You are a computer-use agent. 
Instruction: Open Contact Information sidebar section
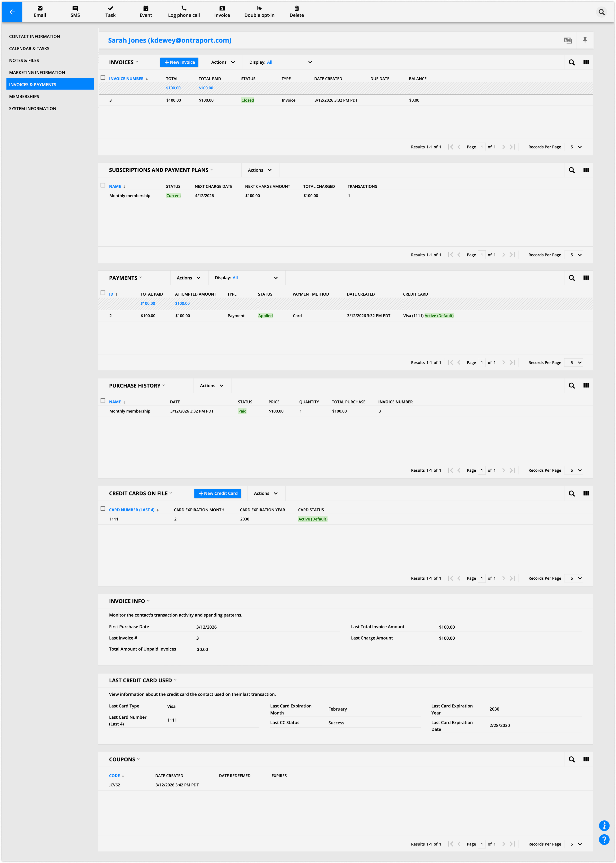click(x=35, y=36)
